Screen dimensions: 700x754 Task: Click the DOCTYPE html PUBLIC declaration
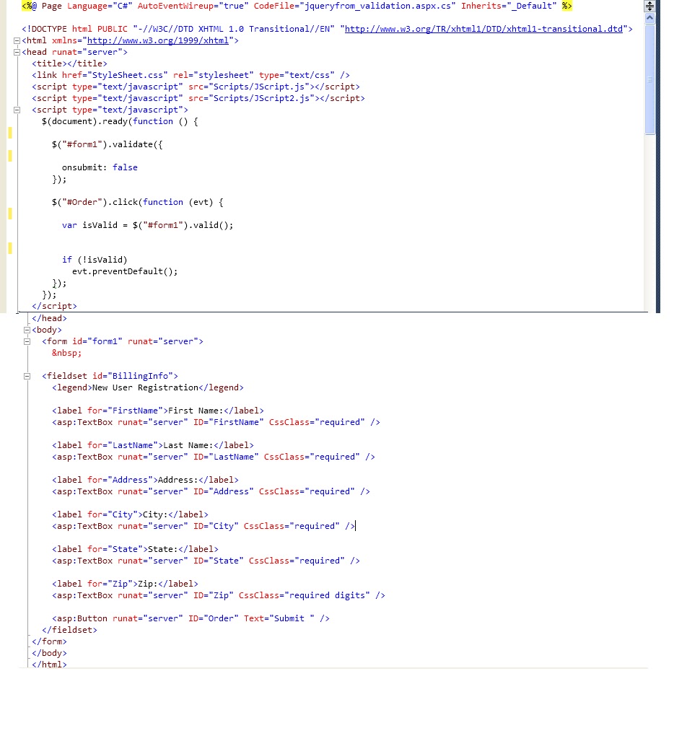(327, 29)
